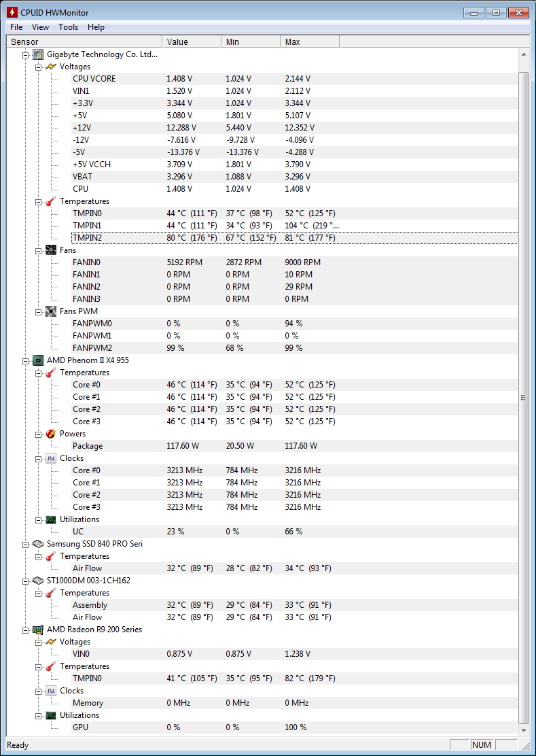The width and height of the screenshot is (536, 756).
Task: Select the VBAT voltage row
Action: point(294,177)
